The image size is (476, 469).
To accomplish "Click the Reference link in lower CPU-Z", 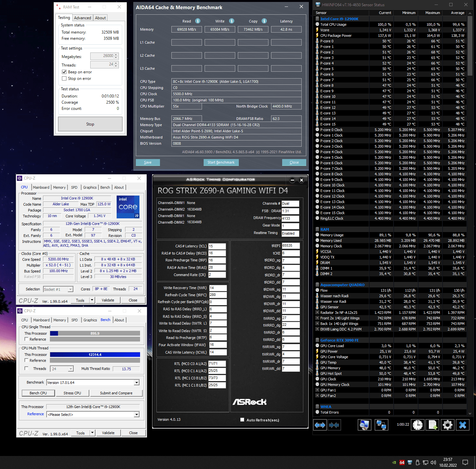I will tap(36, 414).
